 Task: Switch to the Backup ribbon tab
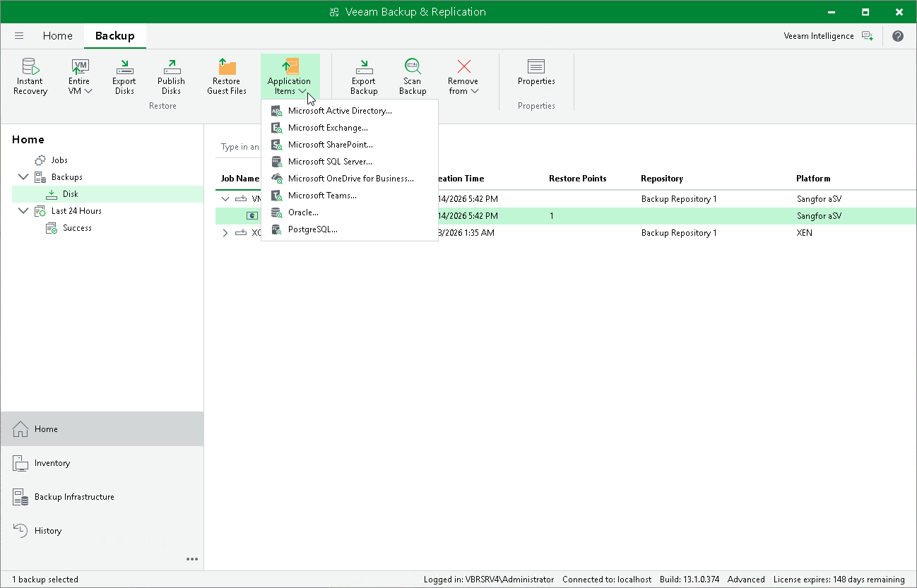tap(114, 36)
